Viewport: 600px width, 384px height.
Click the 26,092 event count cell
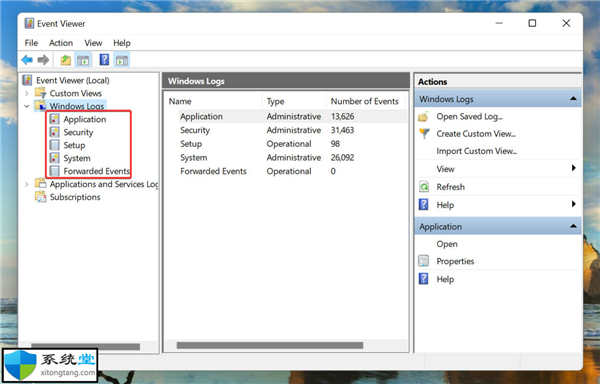coord(342,158)
